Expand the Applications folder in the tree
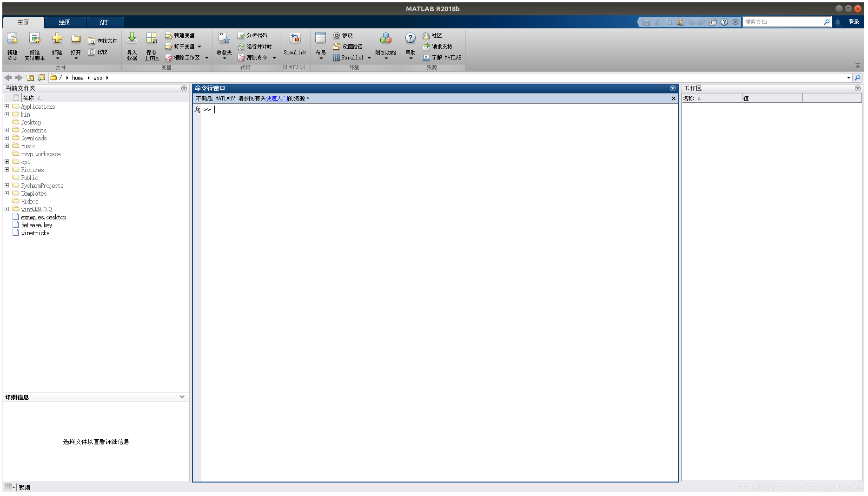The width and height of the screenshot is (868, 496). (x=7, y=106)
